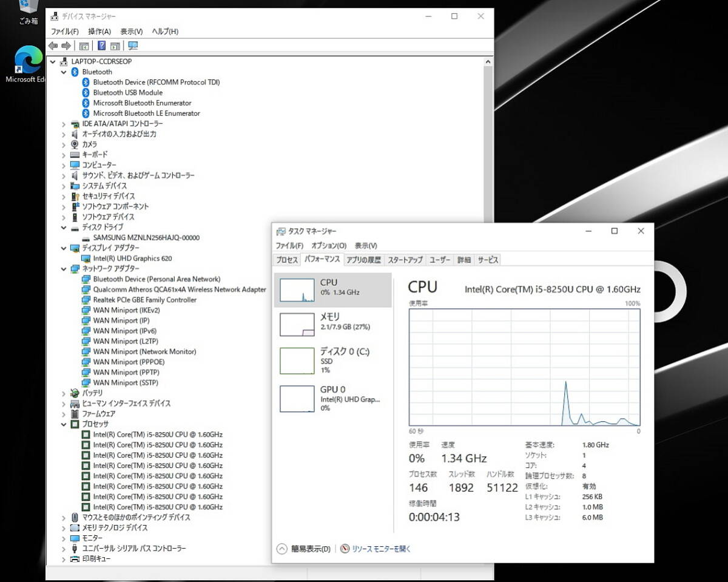Image resolution: width=728 pixels, height=582 pixels.
Task: Click the マウスとそのほかのポインティング デバイス icon
Action: [x=75, y=518]
